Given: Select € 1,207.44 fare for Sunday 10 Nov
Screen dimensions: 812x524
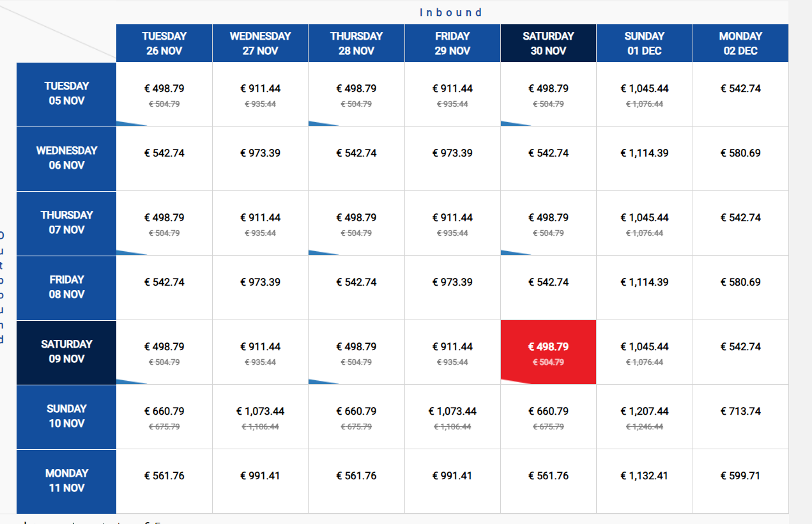Looking at the screenshot, I should [645, 417].
